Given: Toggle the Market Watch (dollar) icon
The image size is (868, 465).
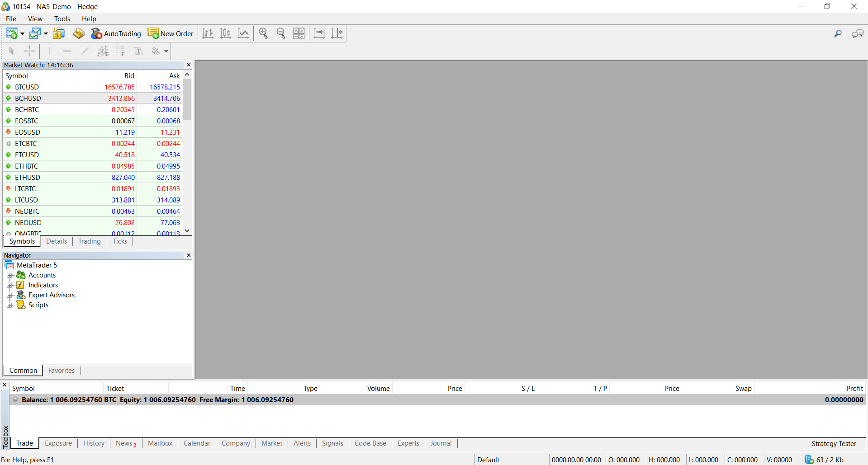Looking at the screenshot, I should [x=59, y=33].
